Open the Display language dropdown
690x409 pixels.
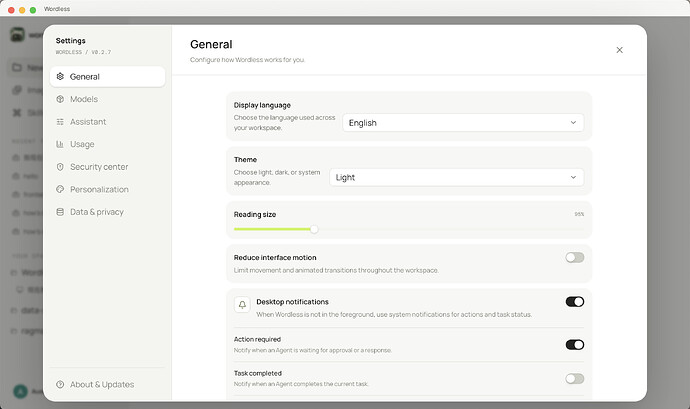463,123
